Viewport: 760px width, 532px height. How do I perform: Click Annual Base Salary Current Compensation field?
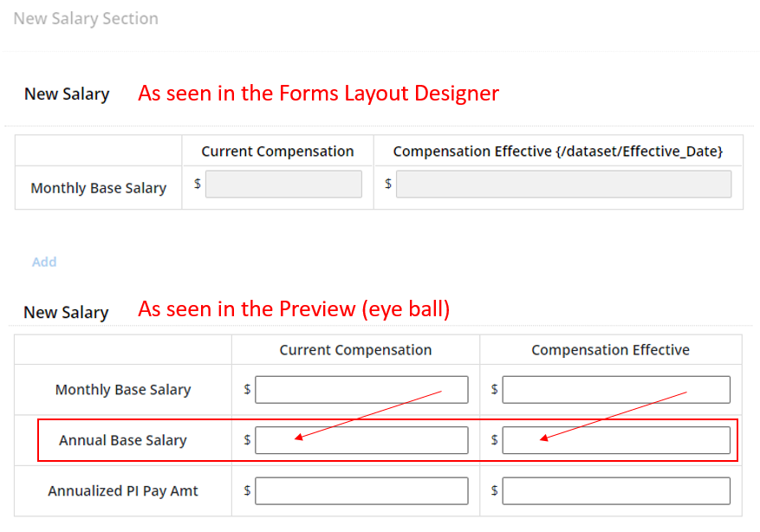coord(361,440)
